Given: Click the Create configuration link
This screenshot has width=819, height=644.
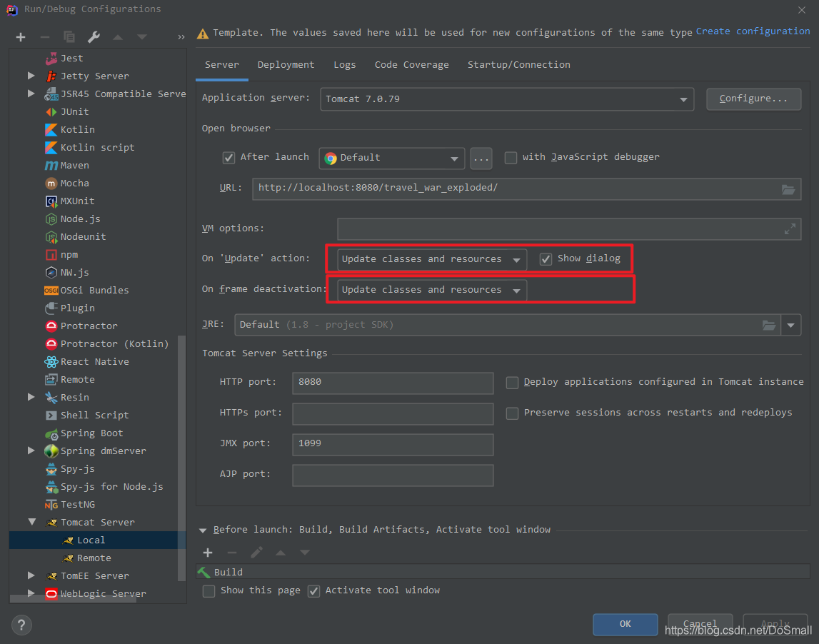Looking at the screenshot, I should [753, 31].
